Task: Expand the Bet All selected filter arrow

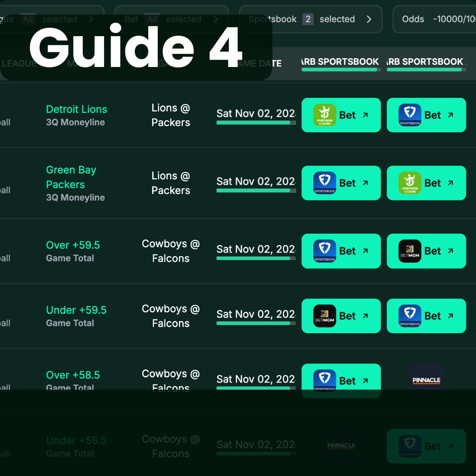Action: tap(215, 19)
